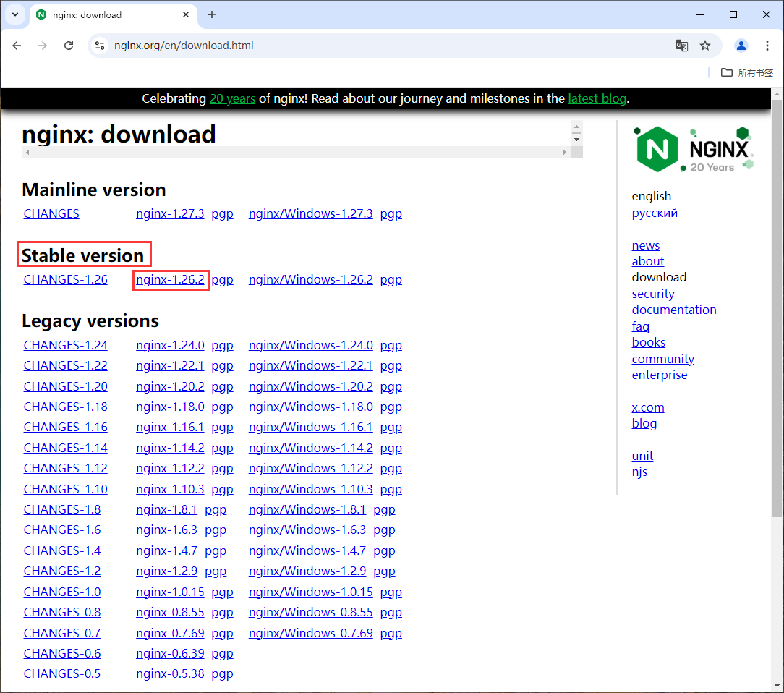The width and height of the screenshot is (784, 693).
Task: Open the faq sidebar link
Action: pyautogui.click(x=641, y=326)
